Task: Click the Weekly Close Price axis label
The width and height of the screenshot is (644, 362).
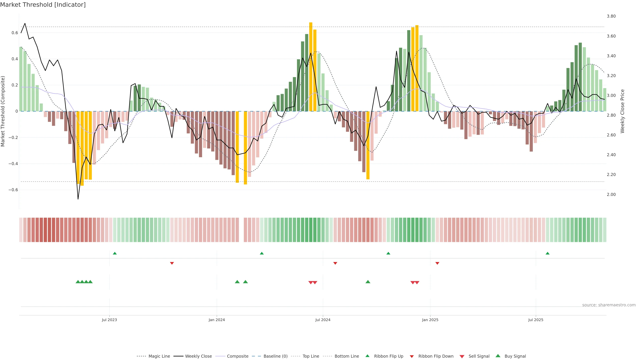Action: coord(622,111)
